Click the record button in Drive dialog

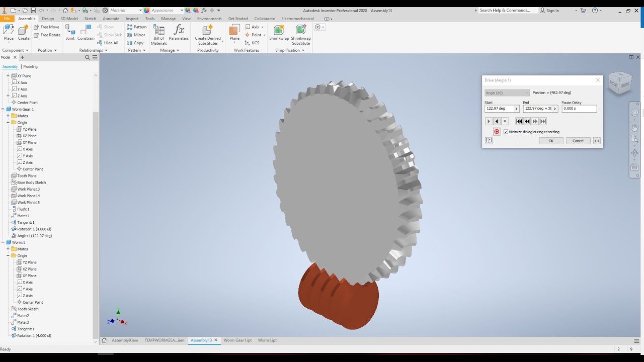pos(497,132)
